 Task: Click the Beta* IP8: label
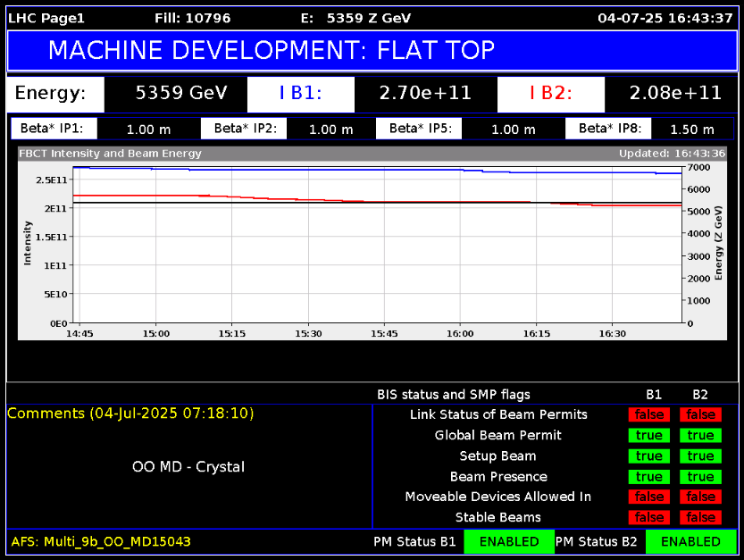point(610,128)
